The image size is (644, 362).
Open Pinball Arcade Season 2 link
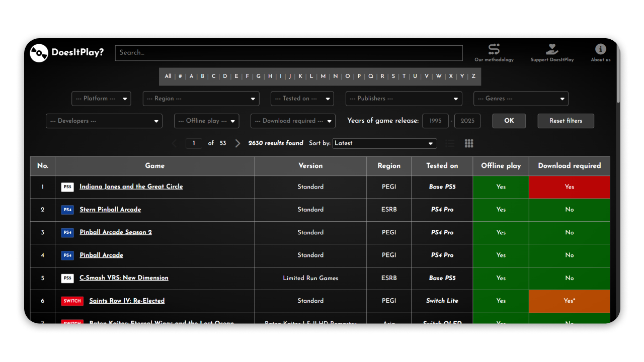pos(116,232)
